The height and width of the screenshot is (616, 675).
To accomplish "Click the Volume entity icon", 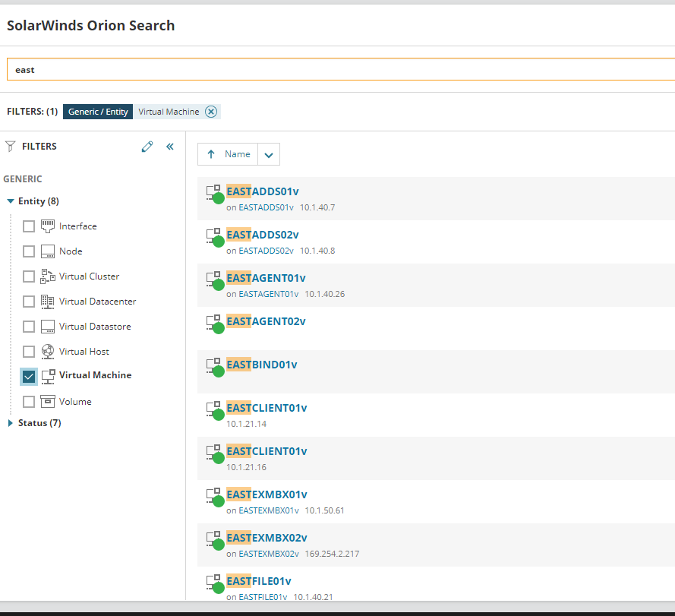I will coord(48,402).
